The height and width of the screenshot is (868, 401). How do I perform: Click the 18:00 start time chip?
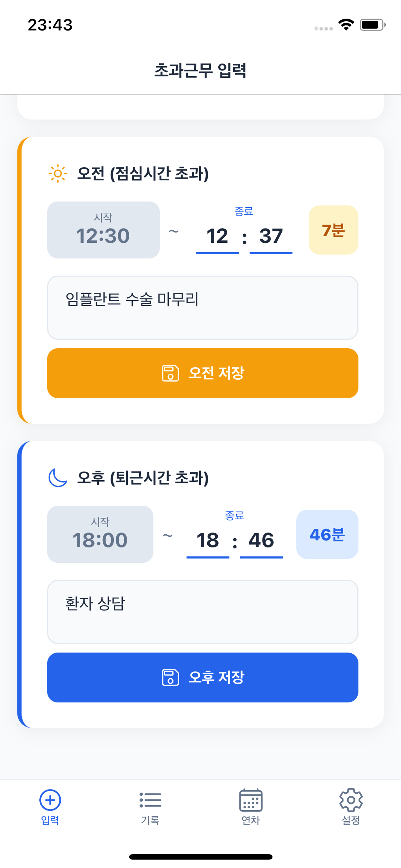(100, 534)
